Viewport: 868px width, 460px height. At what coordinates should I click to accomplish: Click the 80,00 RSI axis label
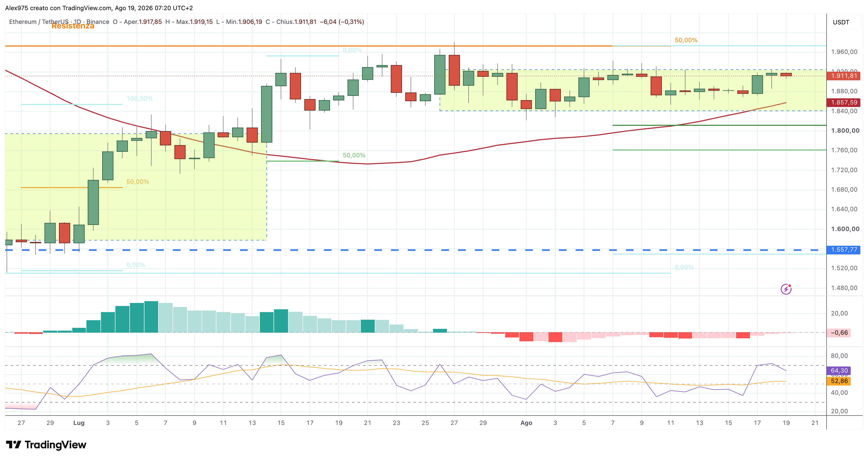click(x=839, y=356)
